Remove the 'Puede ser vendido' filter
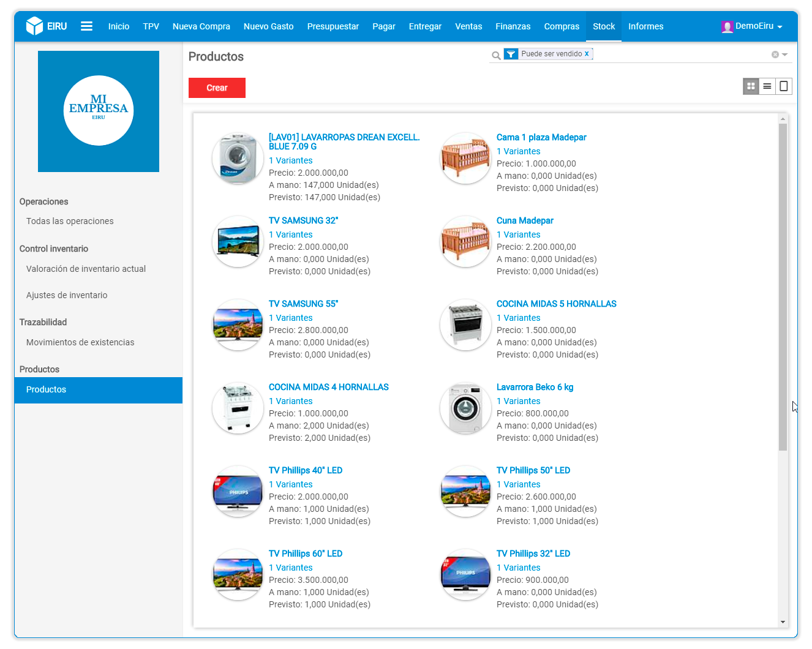Image resolution: width=812 pixels, height=649 pixels. coord(587,54)
